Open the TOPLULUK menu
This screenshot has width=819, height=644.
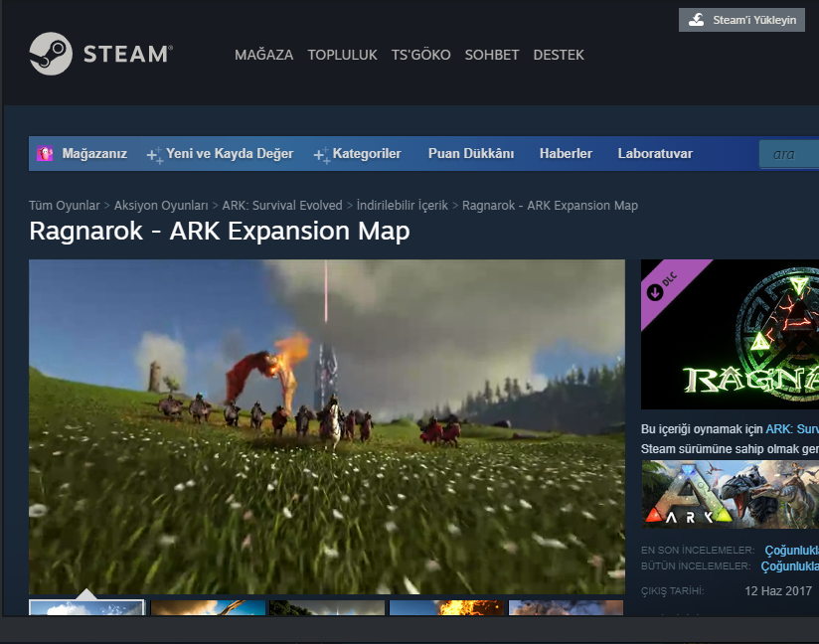click(342, 55)
